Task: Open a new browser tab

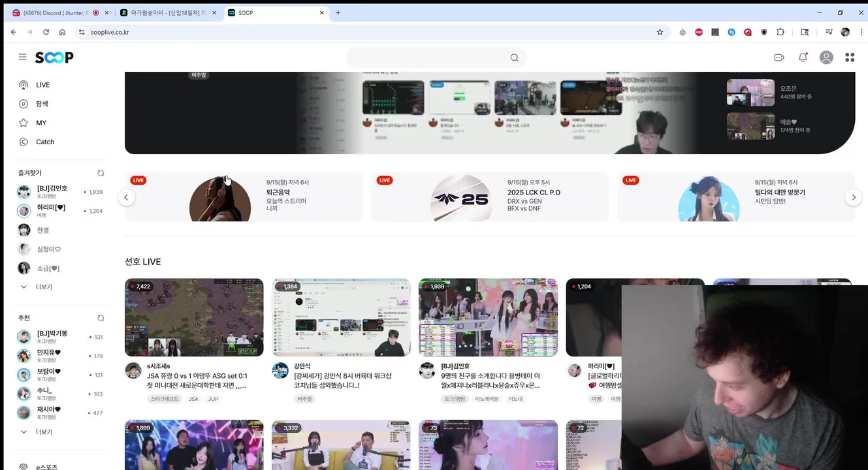Action: point(338,12)
